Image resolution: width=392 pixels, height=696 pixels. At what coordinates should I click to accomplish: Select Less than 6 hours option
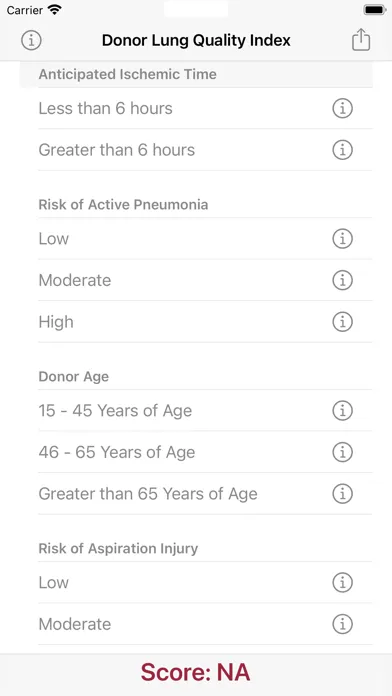click(205, 108)
